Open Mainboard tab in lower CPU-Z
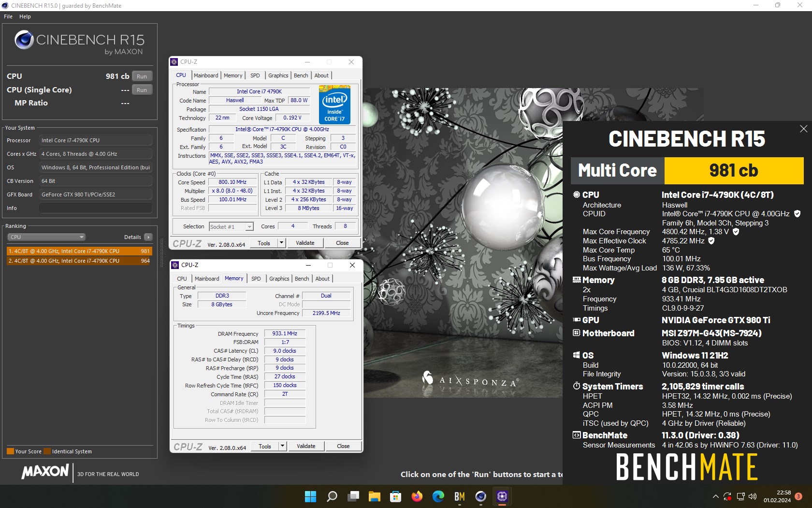 207,279
